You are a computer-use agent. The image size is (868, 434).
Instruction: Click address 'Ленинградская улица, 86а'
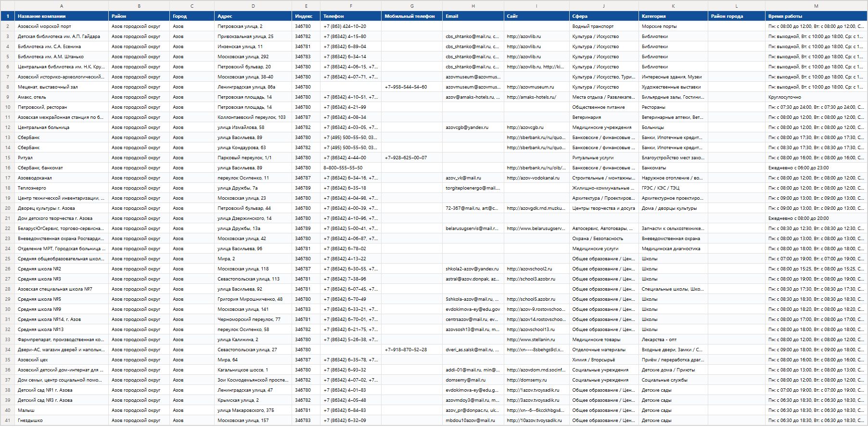pos(253,87)
